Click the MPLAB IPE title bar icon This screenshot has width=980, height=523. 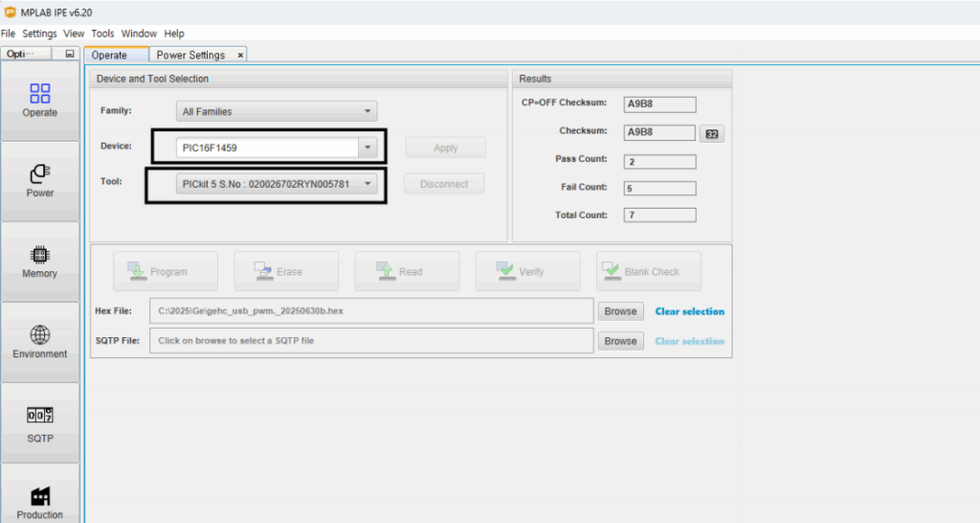tap(10, 11)
